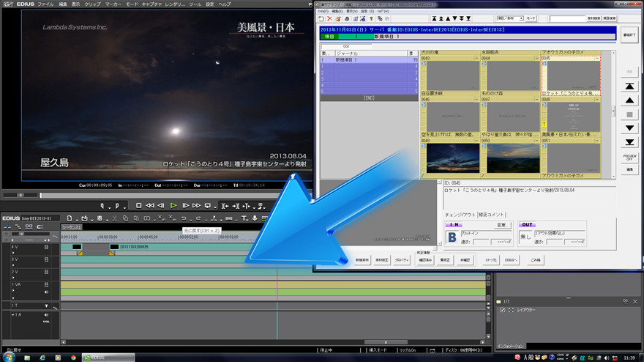Click the new sequence icon in timeline toolbar
Image resolution: width=644 pixels, height=362 pixels.
point(70,218)
